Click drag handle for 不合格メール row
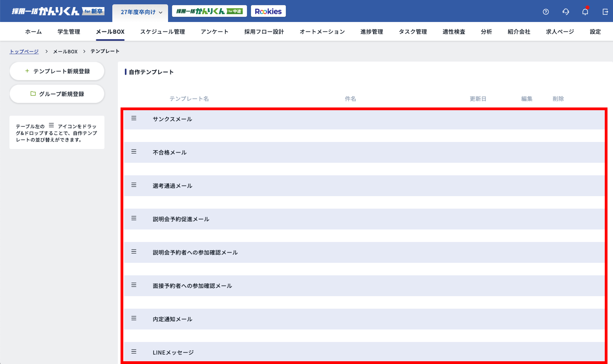Screen dimensions: 613x364 click(x=134, y=152)
